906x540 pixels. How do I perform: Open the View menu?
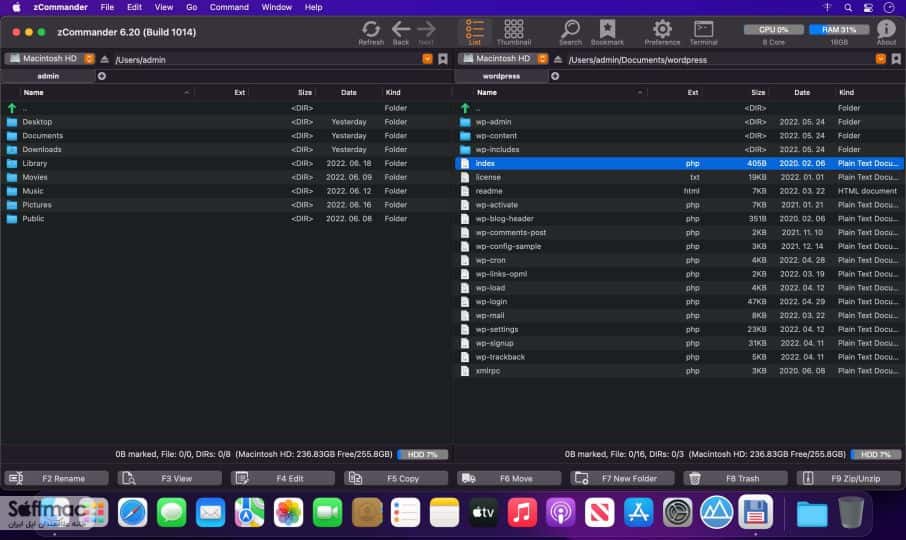coord(164,8)
